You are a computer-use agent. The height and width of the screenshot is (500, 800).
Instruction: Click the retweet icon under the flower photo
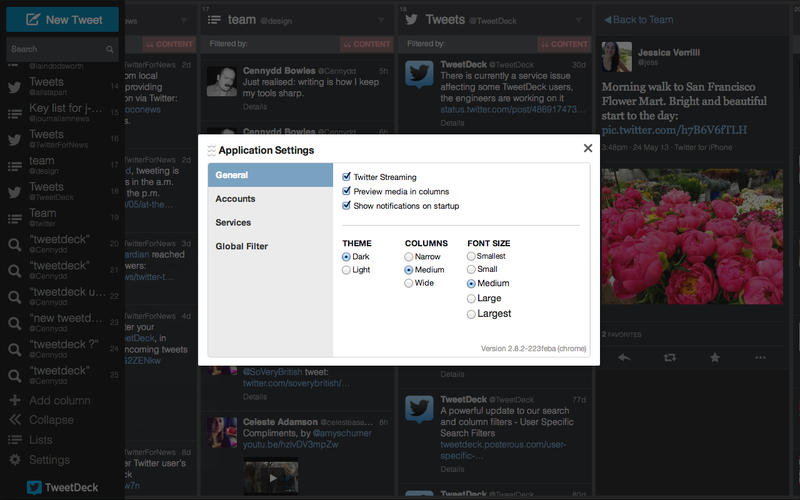(x=669, y=357)
